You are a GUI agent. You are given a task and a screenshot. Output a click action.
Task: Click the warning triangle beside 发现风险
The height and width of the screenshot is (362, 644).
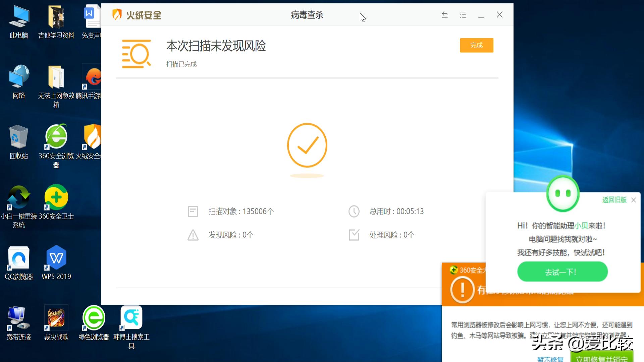(x=193, y=235)
